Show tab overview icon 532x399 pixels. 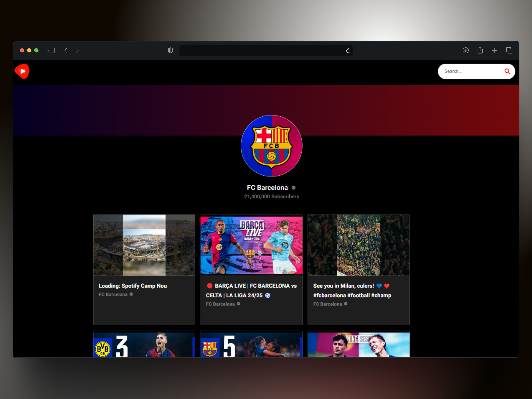click(509, 51)
